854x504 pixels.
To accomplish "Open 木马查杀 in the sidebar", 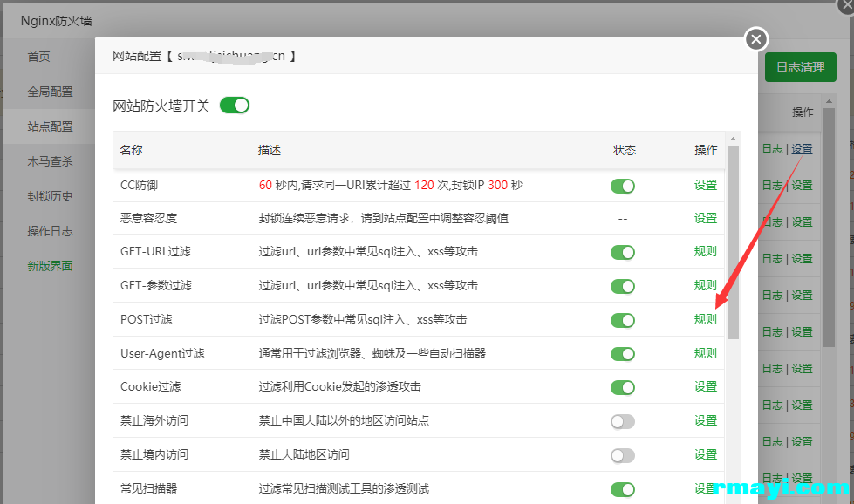I will coord(50,161).
